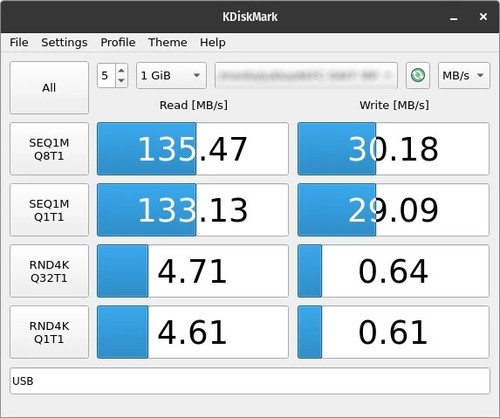
Task: Click the 135.47 read result bar
Action: pyautogui.click(x=193, y=149)
